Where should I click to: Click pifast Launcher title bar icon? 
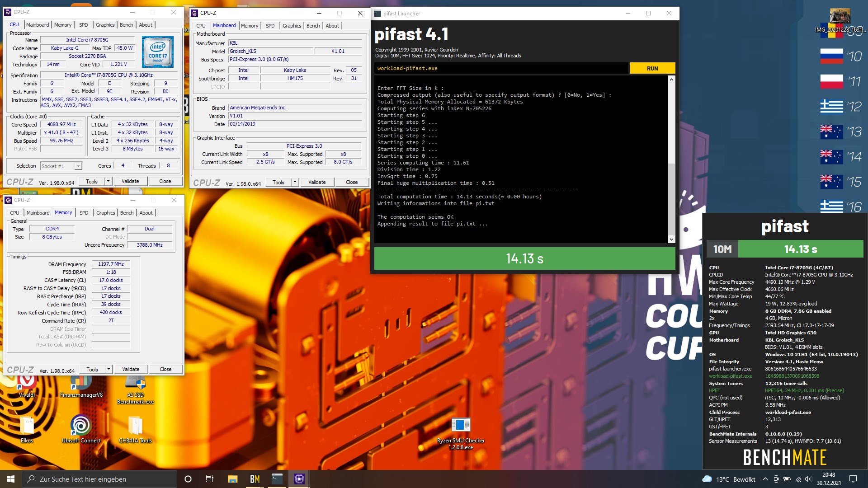pyautogui.click(x=377, y=14)
